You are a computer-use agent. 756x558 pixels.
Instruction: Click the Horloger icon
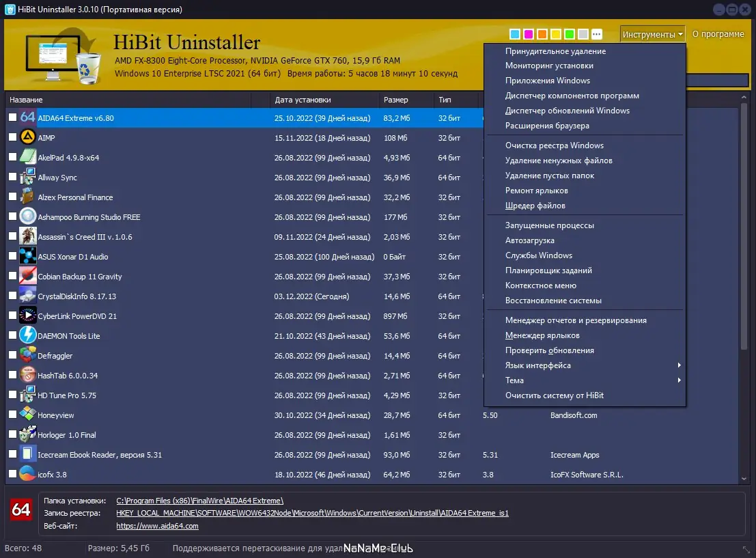27,434
